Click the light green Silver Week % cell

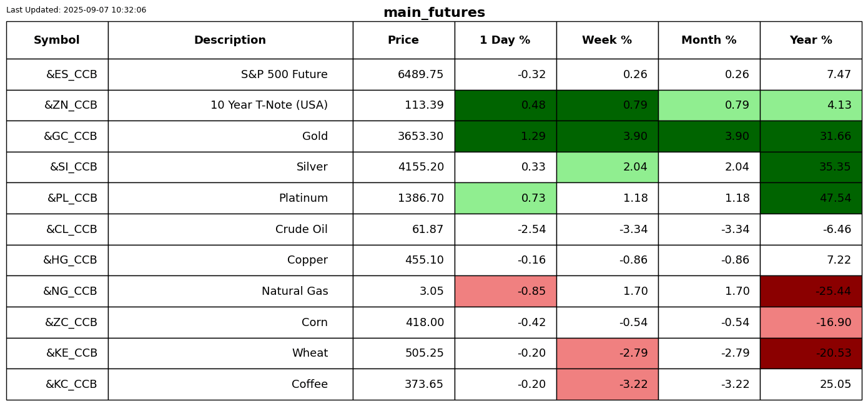point(607,167)
